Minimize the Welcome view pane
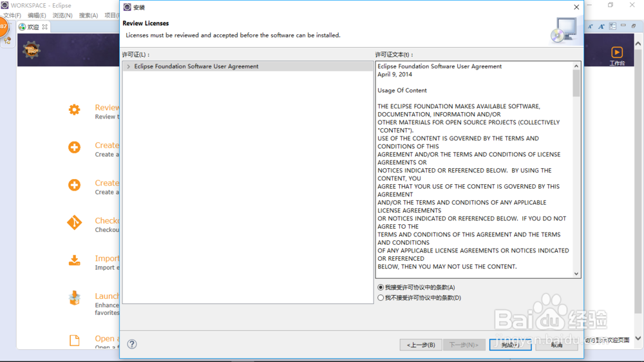The width and height of the screenshot is (644, 362). [x=623, y=26]
